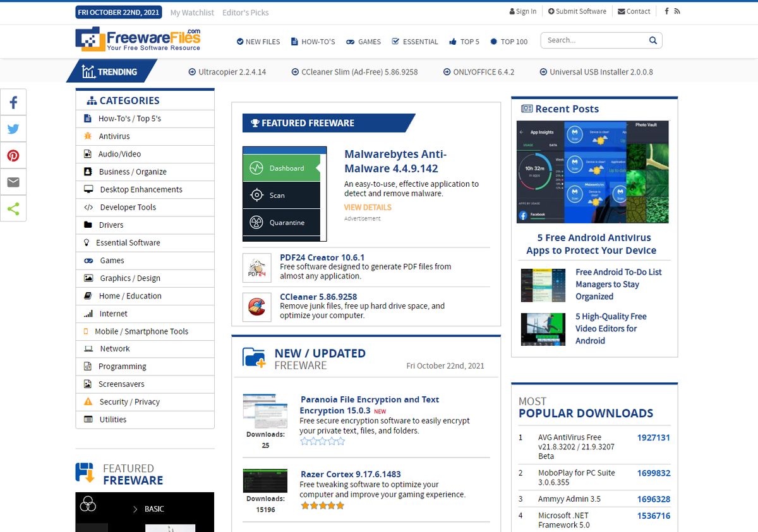The image size is (758, 532).
Task: Click the FreewareFiles.com logo
Action: coord(138,39)
